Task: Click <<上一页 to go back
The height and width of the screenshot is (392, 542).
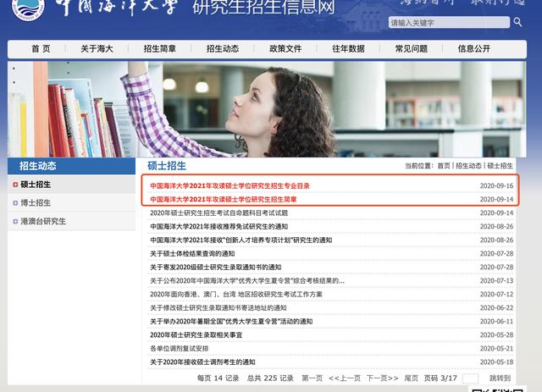Action: click(x=345, y=378)
